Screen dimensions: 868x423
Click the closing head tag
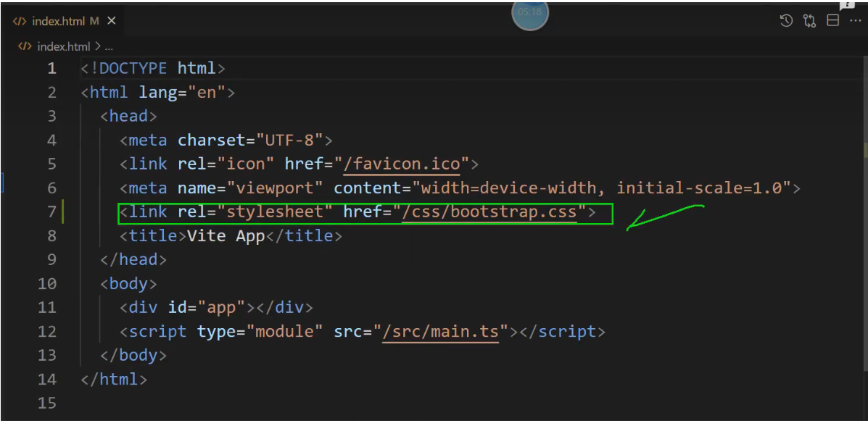[x=133, y=259]
